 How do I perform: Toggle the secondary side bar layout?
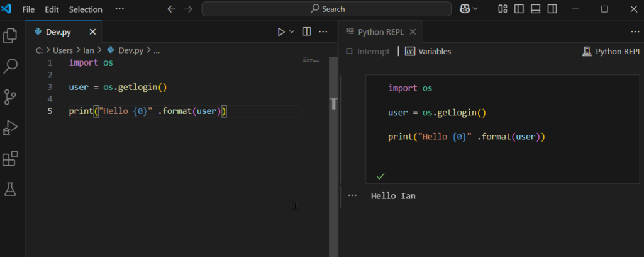552,9
